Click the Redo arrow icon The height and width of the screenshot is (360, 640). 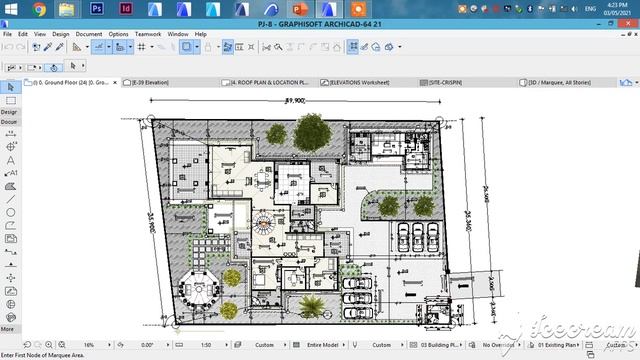tap(20, 47)
